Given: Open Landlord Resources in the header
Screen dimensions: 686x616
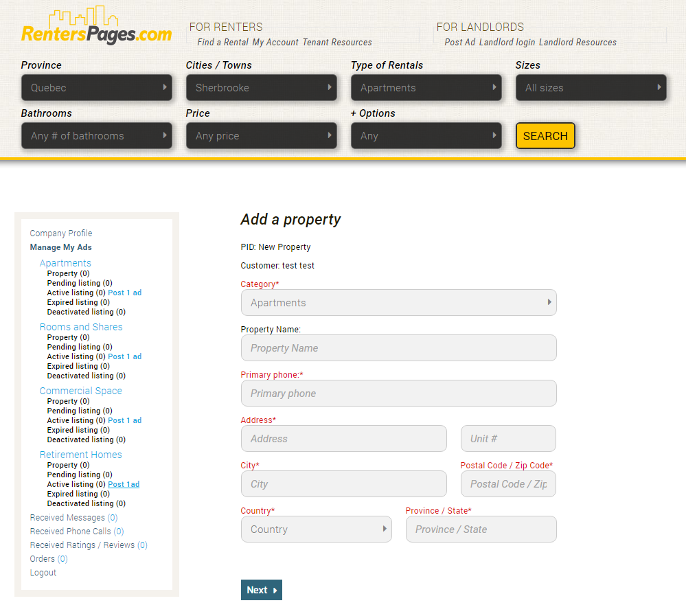Looking at the screenshot, I should pos(578,42).
